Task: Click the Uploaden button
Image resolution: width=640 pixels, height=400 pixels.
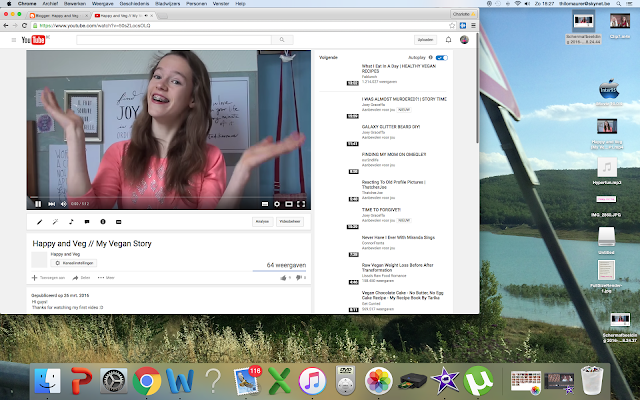Action: coord(425,40)
